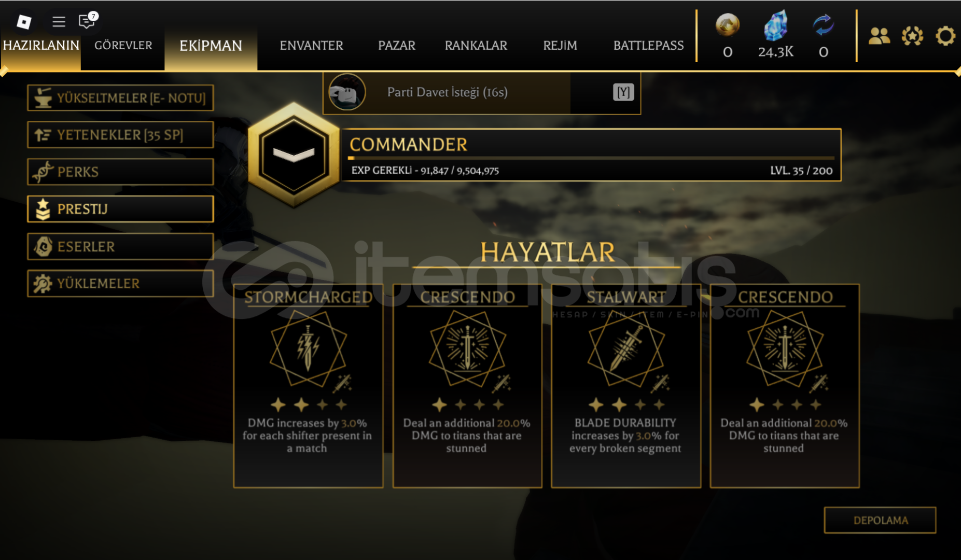Select the STALWART perk card
The width and height of the screenshot is (961, 560).
[x=626, y=386]
